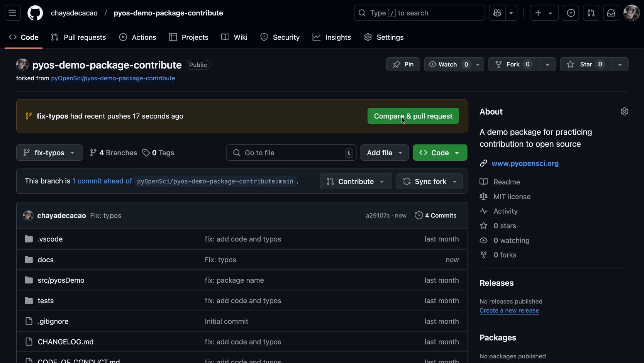Switch to the Code tab
The width and height of the screenshot is (644, 363).
pyautogui.click(x=24, y=37)
